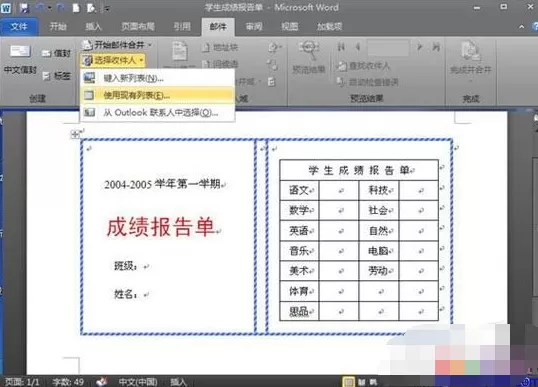Select Print Layout view button
This screenshot has height=387, width=538.
tap(349, 382)
